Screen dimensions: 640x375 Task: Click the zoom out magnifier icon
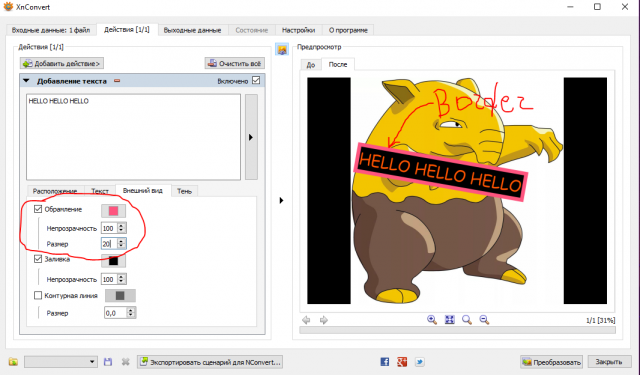click(484, 320)
